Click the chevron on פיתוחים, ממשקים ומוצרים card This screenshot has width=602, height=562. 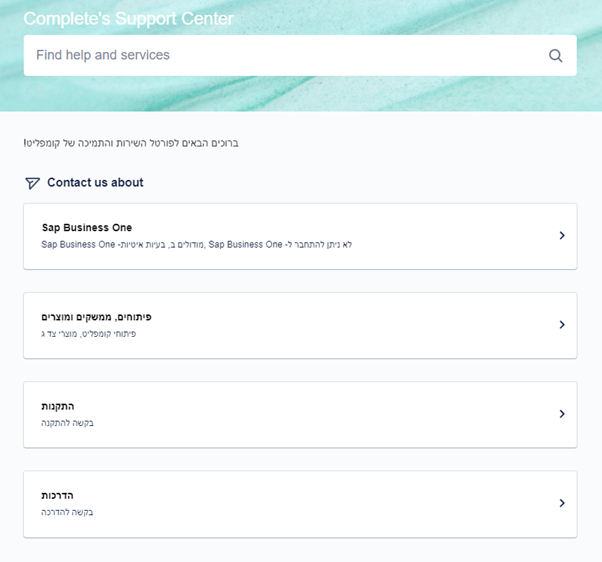click(x=562, y=325)
